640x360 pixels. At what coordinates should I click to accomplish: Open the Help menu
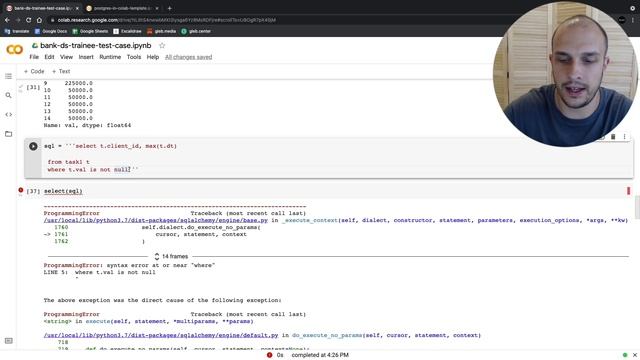point(153,57)
